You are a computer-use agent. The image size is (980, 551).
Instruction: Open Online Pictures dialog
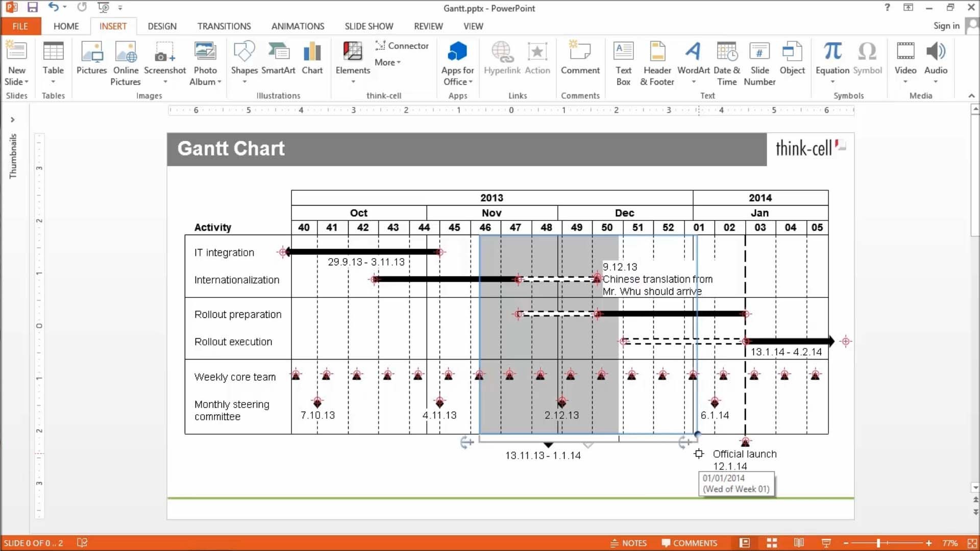tap(126, 63)
